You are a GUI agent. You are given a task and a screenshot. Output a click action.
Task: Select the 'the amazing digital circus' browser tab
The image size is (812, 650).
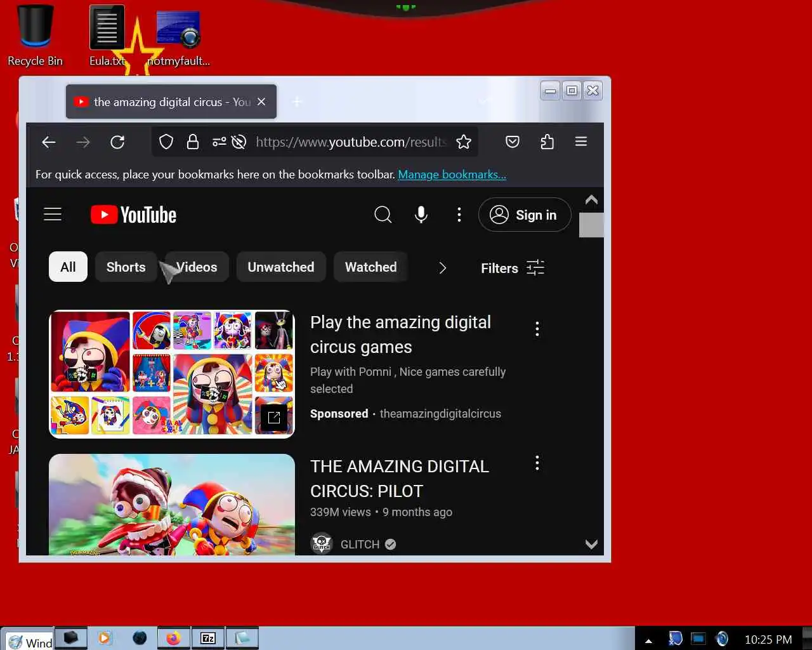(171, 102)
